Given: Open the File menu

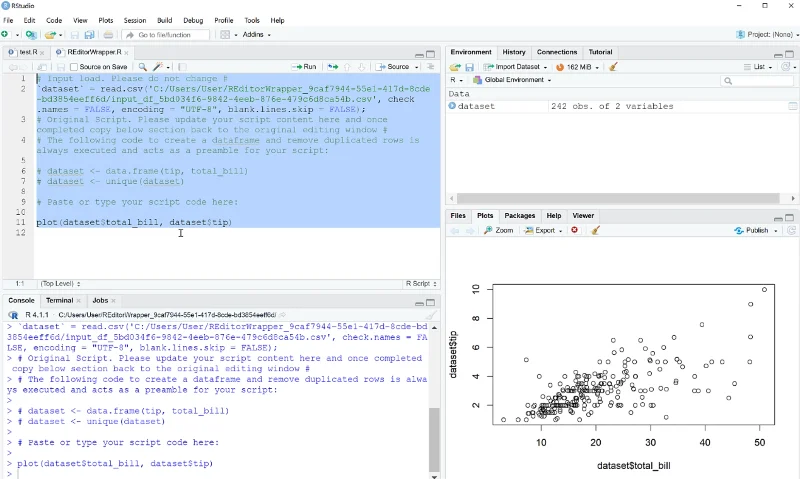Looking at the screenshot, I should 8,20.
